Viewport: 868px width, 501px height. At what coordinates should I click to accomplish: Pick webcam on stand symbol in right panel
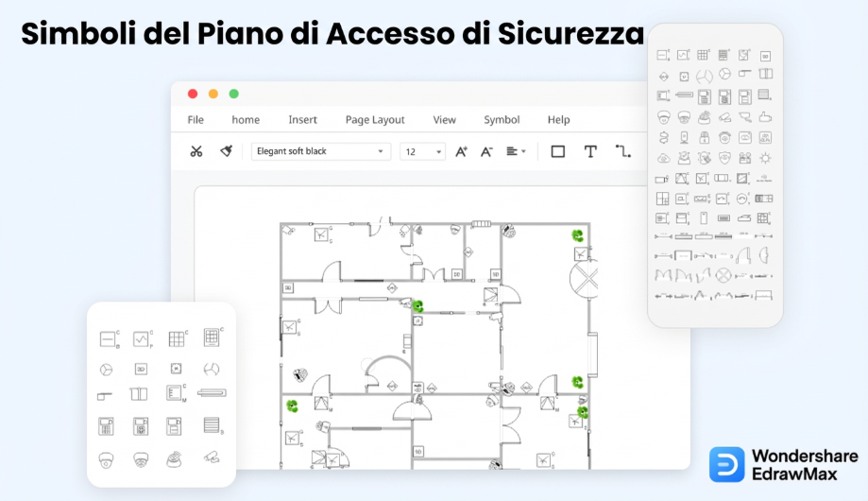pyautogui.click(x=684, y=137)
